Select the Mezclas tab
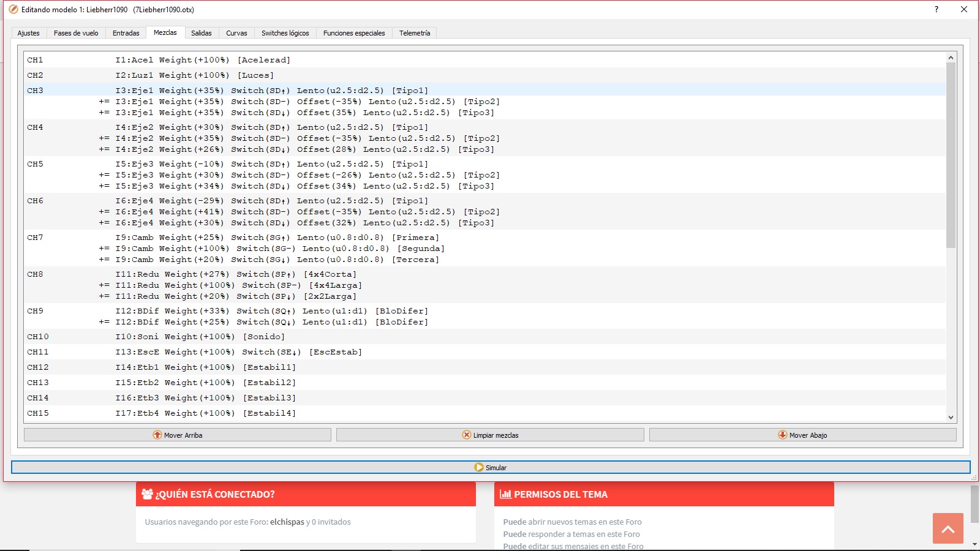This screenshot has height=551, width=980. pyautogui.click(x=165, y=32)
